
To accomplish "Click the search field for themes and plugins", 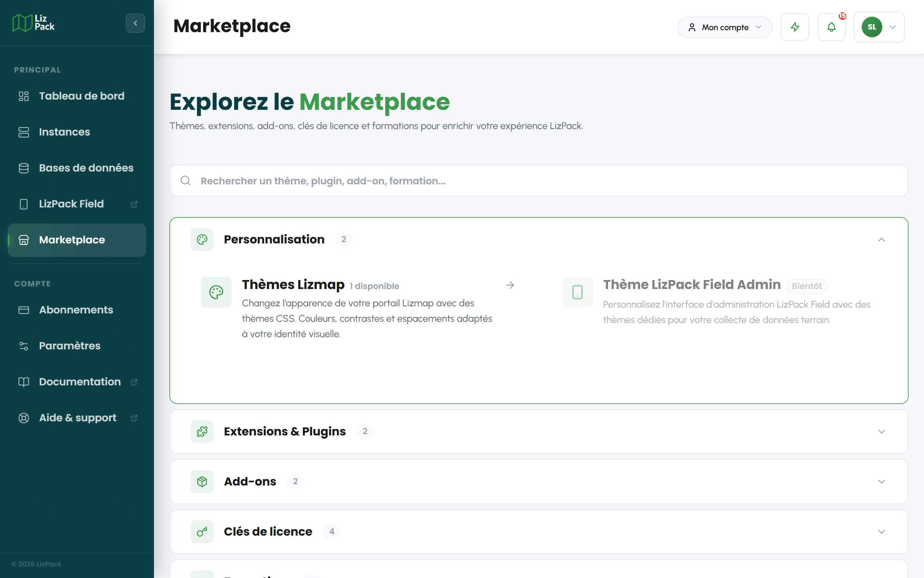I will pyautogui.click(x=539, y=180).
